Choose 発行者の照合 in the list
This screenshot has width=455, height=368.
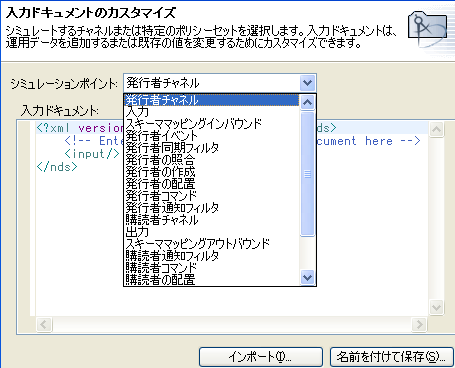pyautogui.click(x=212, y=160)
